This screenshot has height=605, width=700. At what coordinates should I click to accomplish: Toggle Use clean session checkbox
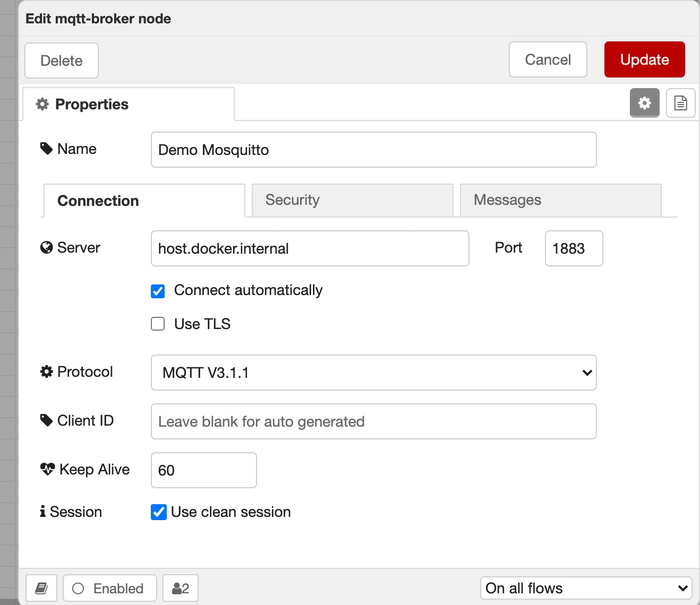click(159, 512)
